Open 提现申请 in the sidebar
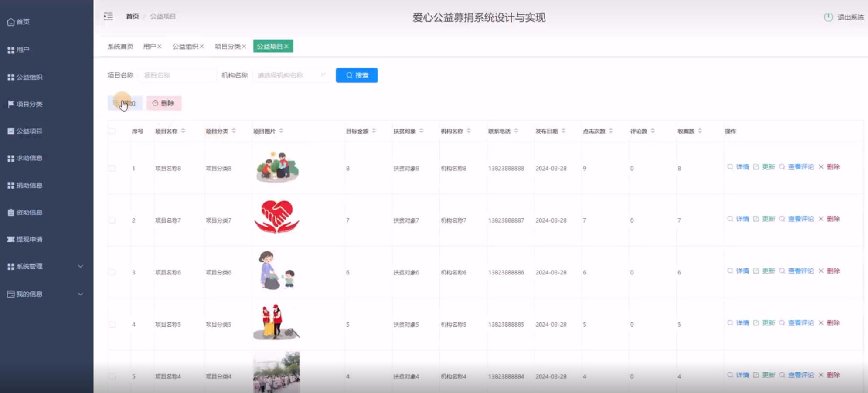Viewport: 868px width, 393px height. click(25, 239)
